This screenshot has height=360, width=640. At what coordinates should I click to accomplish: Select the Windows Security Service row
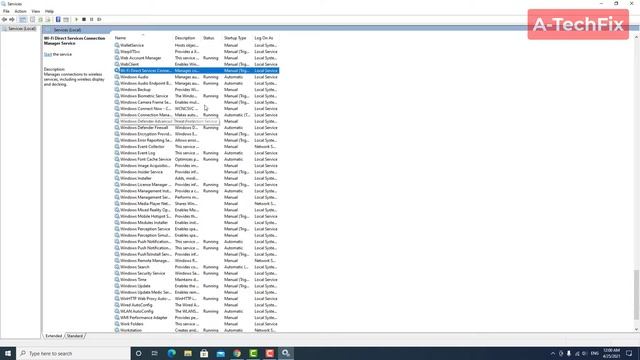pos(197,273)
